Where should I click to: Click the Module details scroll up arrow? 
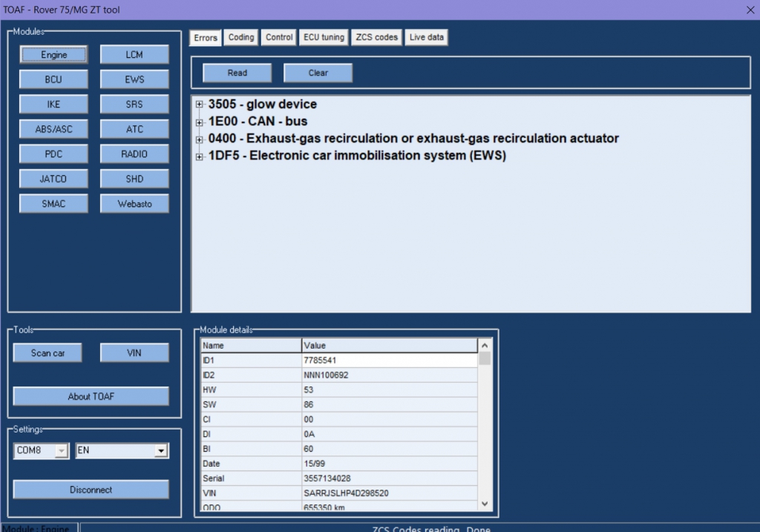pos(484,346)
